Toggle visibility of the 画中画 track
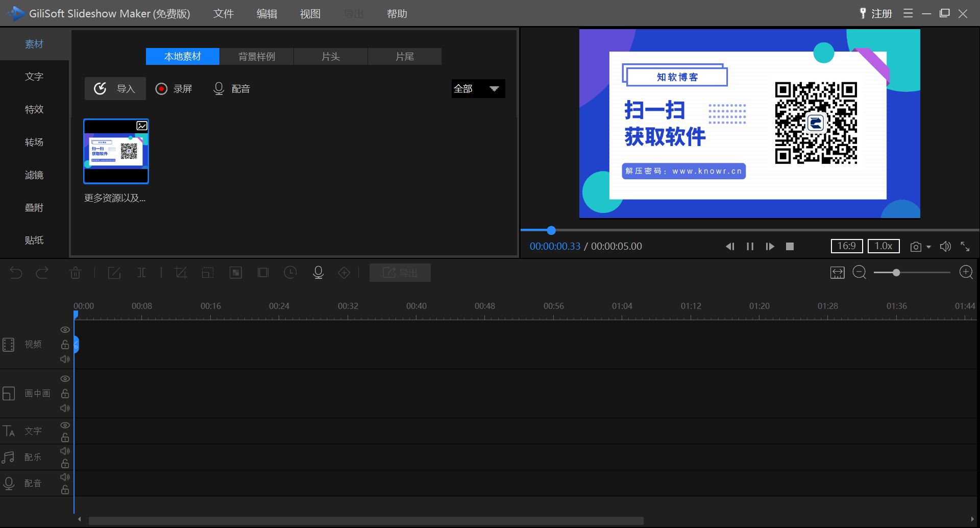This screenshot has height=528, width=980. click(x=65, y=379)
